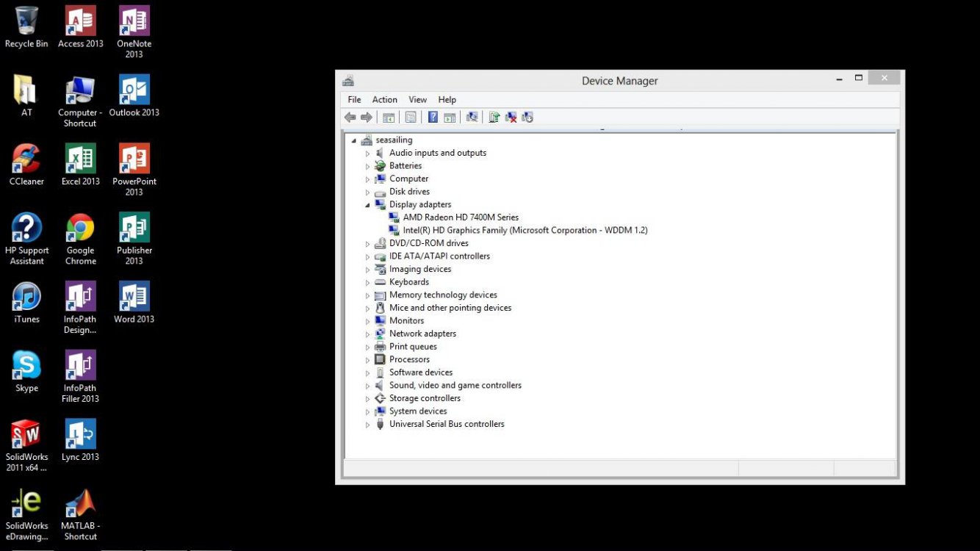Click the Device Manager title bar icon

tap(348, 81)
